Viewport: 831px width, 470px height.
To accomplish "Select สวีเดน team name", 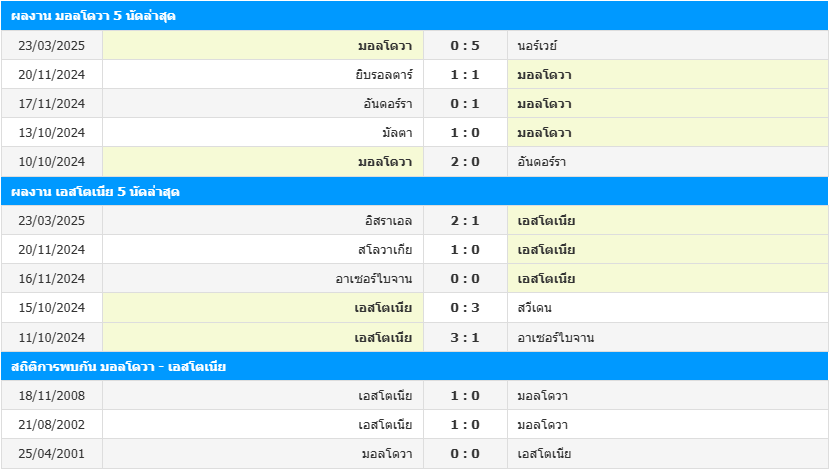I will [535, 308].
